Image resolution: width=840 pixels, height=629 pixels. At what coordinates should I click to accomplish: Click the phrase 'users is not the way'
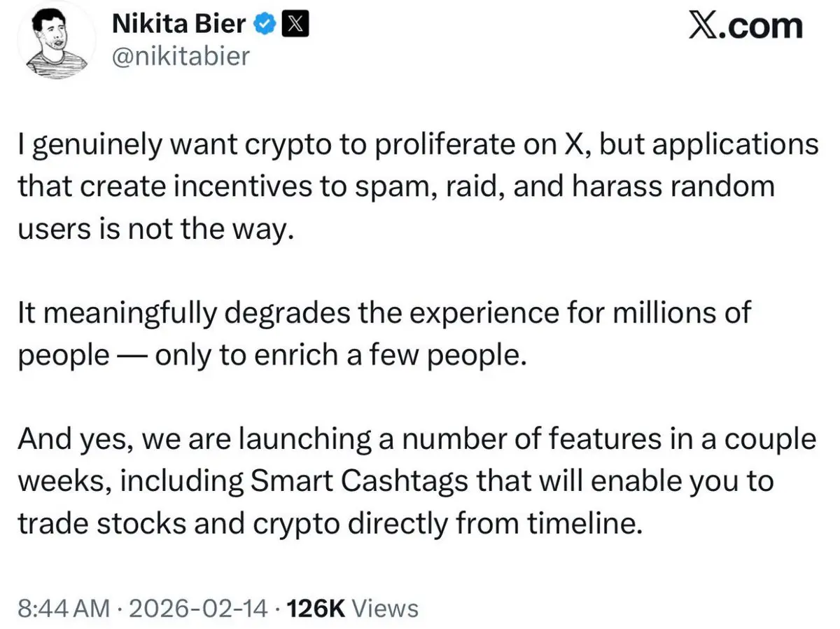(152, 229)
